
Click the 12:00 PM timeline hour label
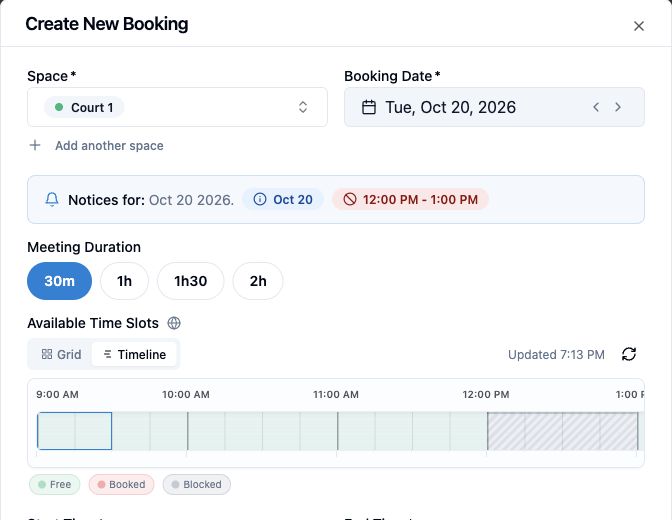tap(486, 394)
